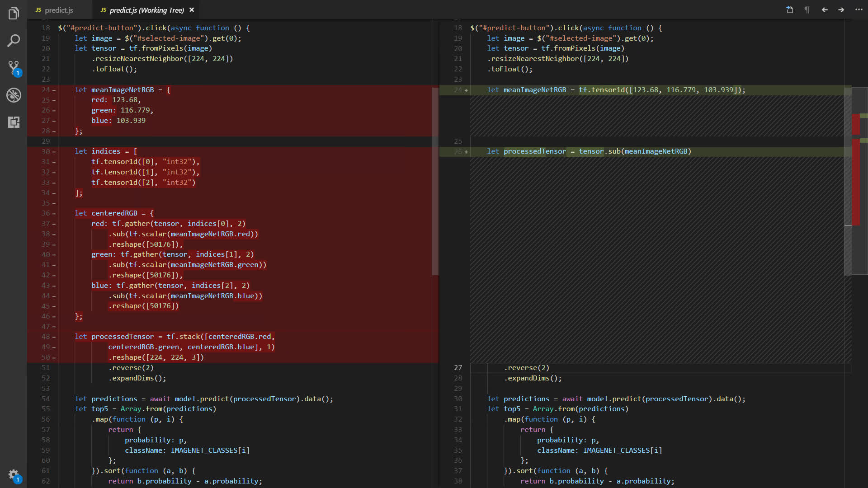Open the Search panel

14,41
